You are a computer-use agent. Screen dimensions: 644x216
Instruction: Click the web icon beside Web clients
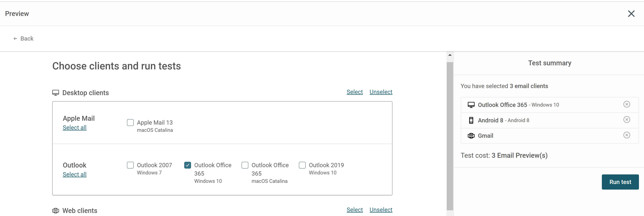pyautogui.click(x=55, y=210)
